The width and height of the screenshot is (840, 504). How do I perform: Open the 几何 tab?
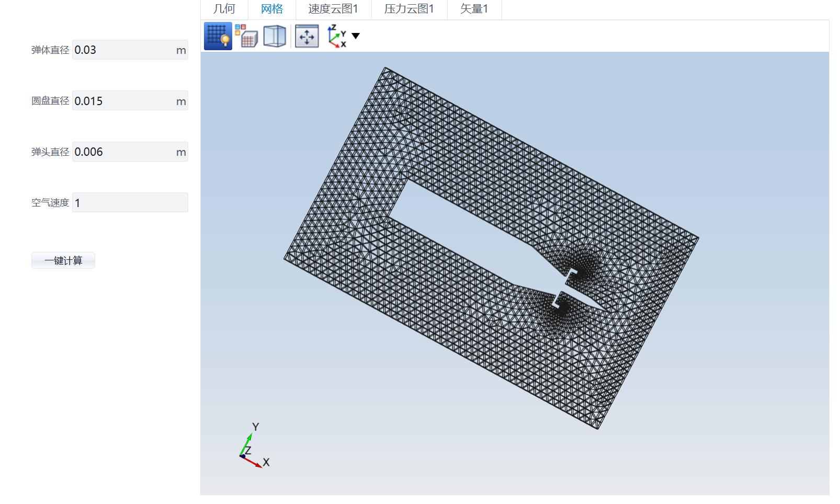point(224,9)
